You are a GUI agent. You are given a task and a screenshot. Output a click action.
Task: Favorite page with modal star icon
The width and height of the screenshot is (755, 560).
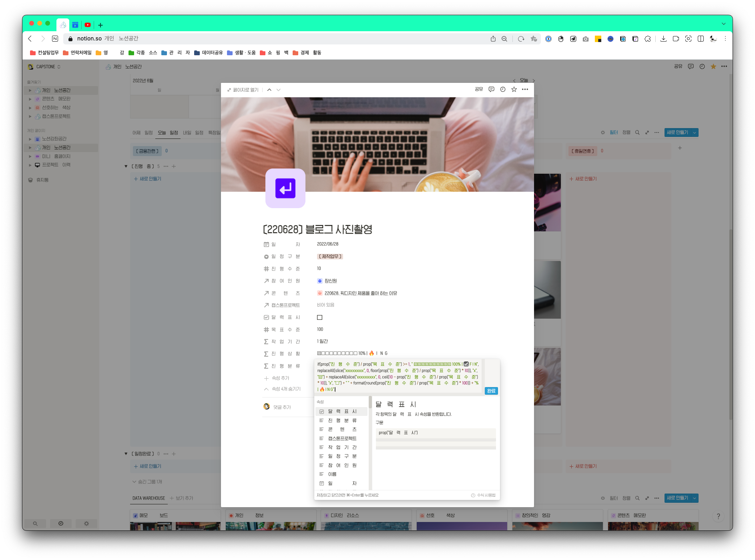[514, 89]
